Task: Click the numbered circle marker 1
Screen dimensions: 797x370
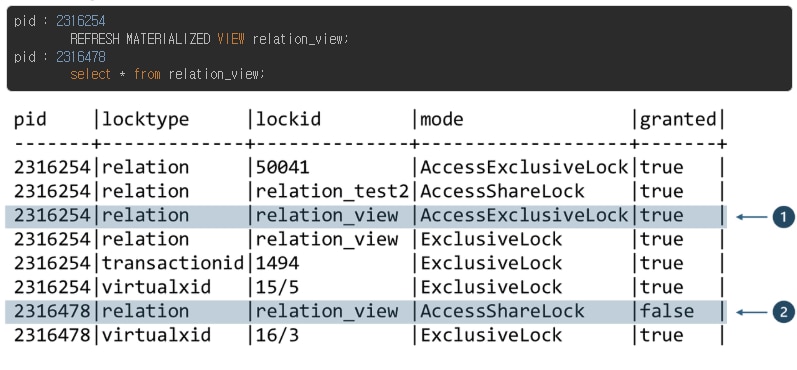Action: 783,217
